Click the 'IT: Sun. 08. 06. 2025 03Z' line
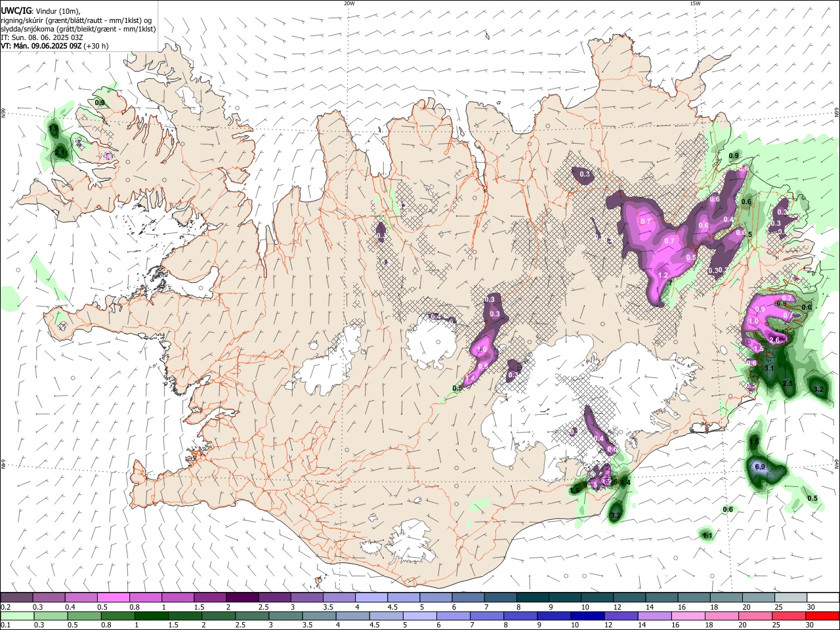This screenshot has height=630, width=840. click(x=42, y=37)
